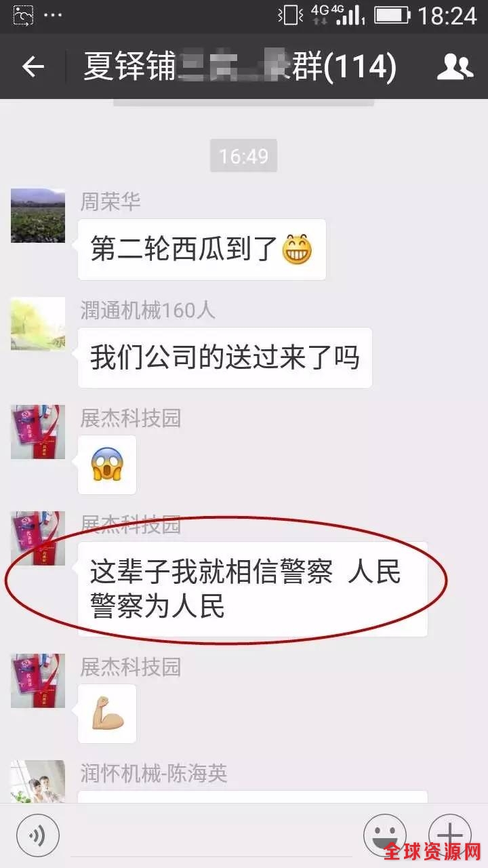
Task: Open group members icon in header
Action: 455,66
